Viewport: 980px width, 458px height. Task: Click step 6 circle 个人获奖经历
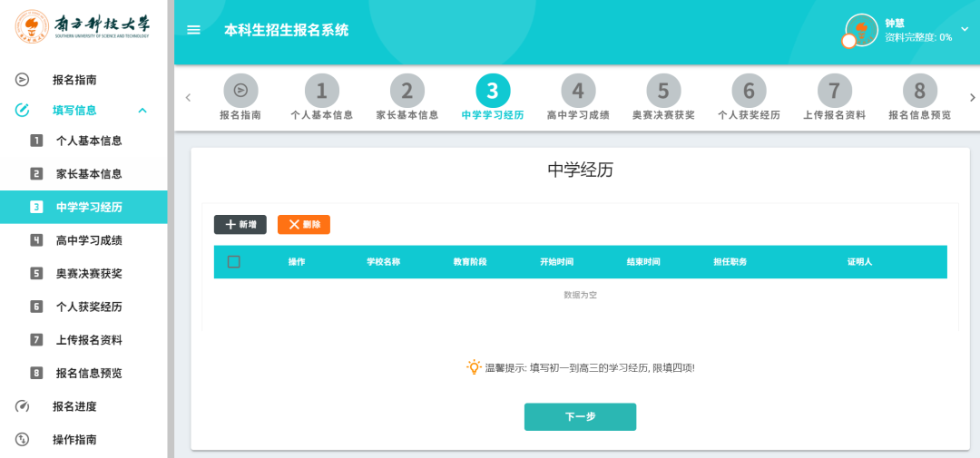749,91
